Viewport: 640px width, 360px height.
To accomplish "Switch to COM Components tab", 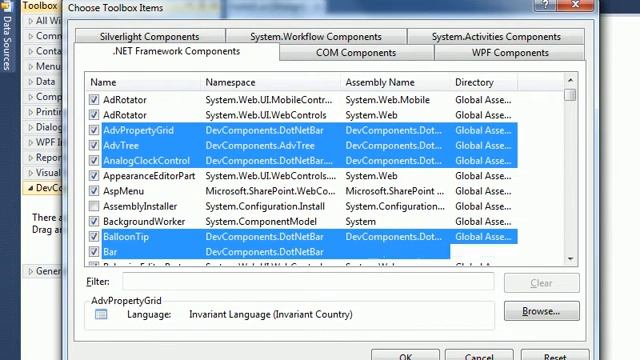I will coord(356,53).
